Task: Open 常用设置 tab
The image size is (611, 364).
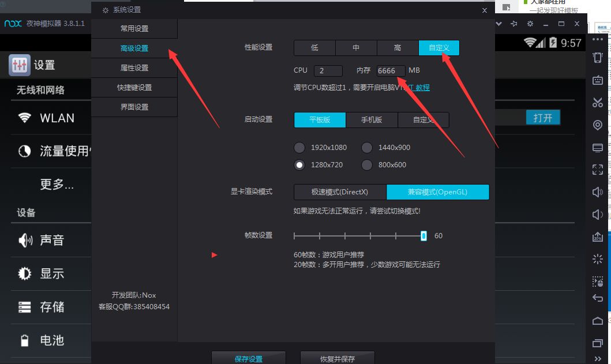Action: coord(134,28)
